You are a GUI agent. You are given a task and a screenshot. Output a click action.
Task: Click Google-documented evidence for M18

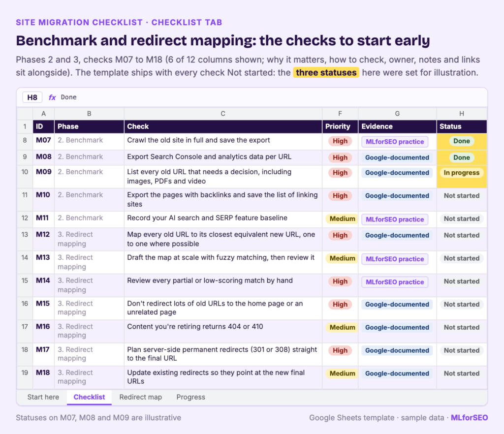point(397,373)
